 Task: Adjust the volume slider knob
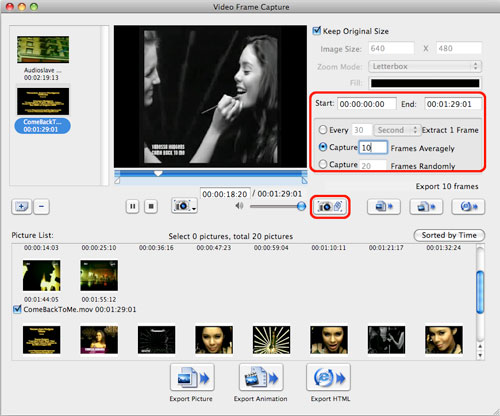301,206
